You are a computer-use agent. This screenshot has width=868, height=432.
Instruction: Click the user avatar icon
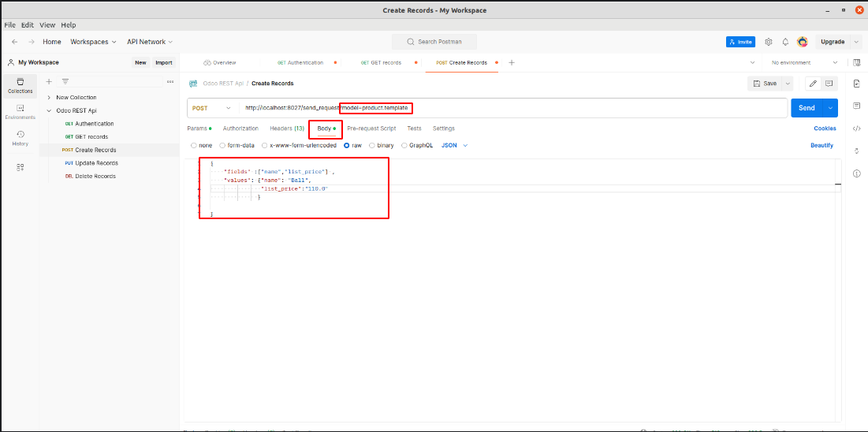coord(802,42)
